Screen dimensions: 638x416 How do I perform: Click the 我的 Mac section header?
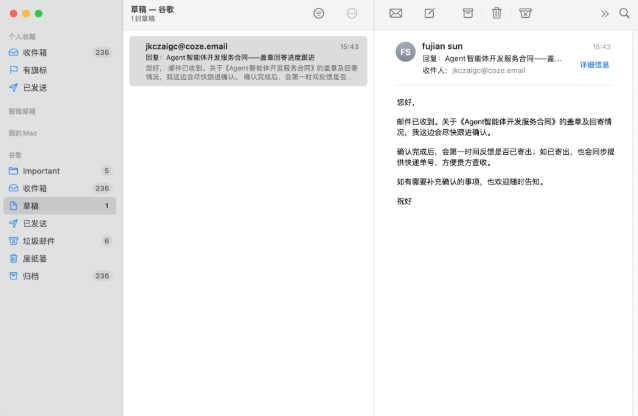tap(23, 133)
